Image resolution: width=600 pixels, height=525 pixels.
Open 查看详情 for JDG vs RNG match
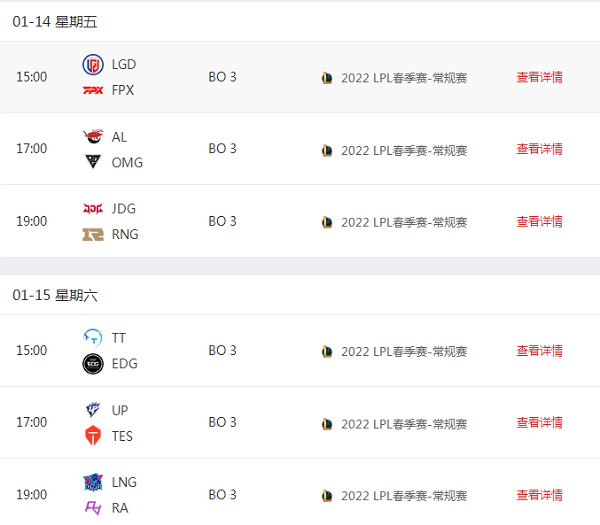(540, 222)
